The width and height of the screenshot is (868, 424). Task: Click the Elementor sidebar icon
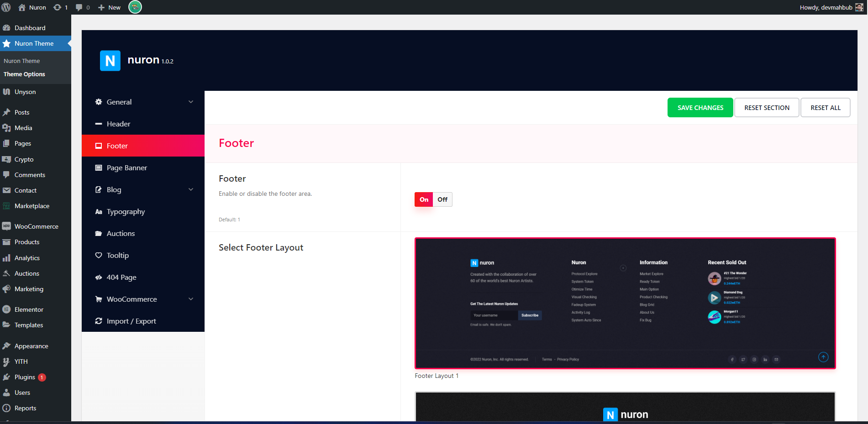tap(6, 309)
